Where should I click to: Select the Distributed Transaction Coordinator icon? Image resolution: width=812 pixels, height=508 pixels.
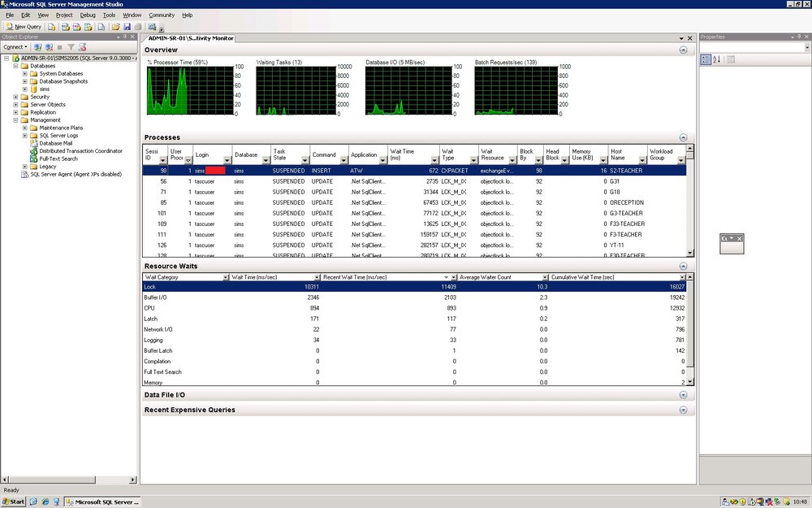pyautogui.click(x=33, y=151)
